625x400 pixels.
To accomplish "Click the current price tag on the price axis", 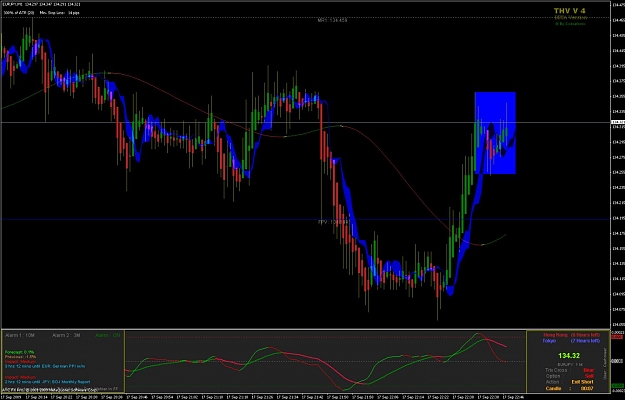I will coord(618,122).
